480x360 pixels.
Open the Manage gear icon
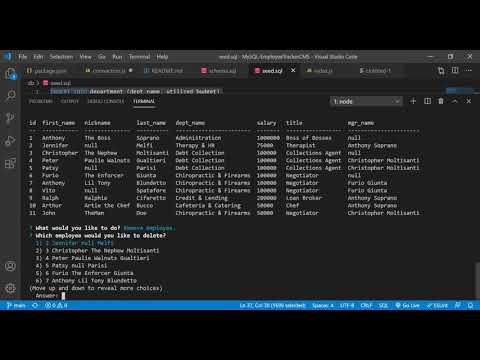pyautogui.click(x=11, y=288)
